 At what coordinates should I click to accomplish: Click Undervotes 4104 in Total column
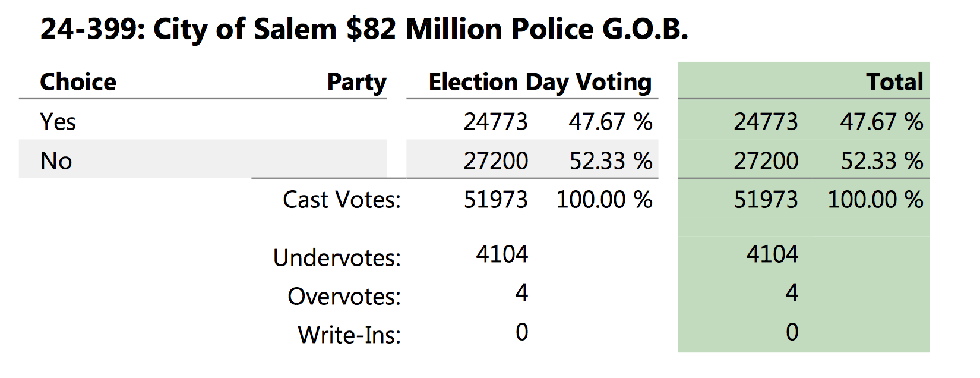[772, 254]
